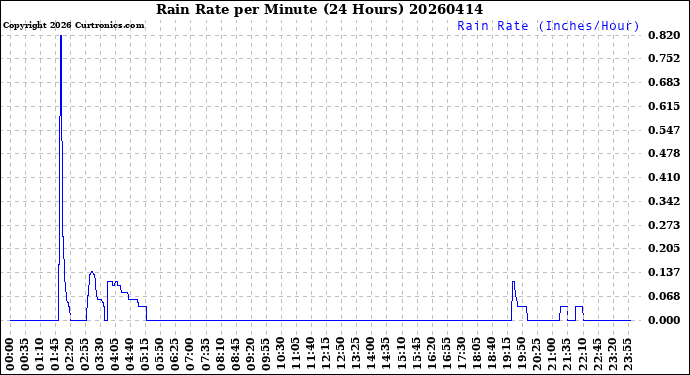Click the tallest rain rate spike peak
The width and height of the screenshot is (690, 375).
pos(61,36)
